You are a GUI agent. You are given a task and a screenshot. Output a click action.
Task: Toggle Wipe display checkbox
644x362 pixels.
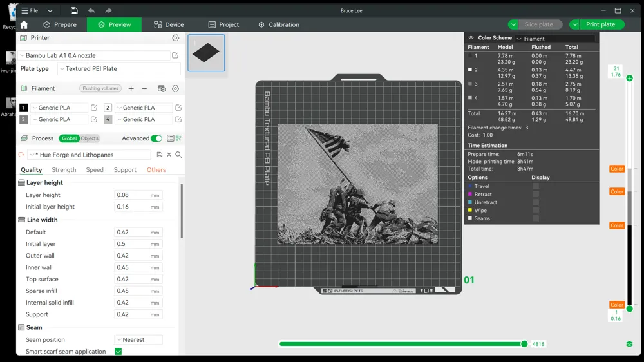(536, 211)
